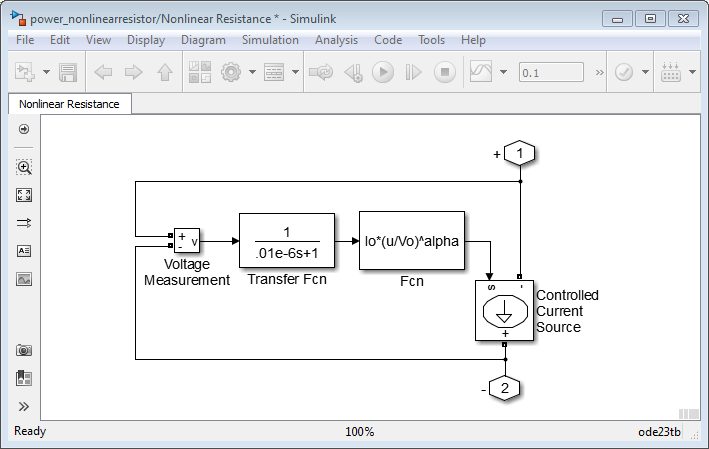The height and width of the screenshot is (449, 709).
Task: Click the Save model icon
Action: [x=68, y=73]
